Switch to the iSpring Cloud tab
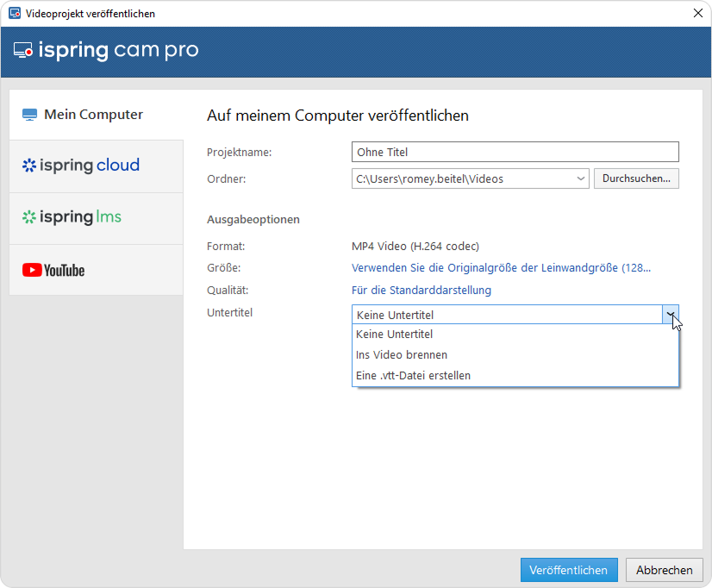Viewport: 712px width, 588px height. point(97,166)
